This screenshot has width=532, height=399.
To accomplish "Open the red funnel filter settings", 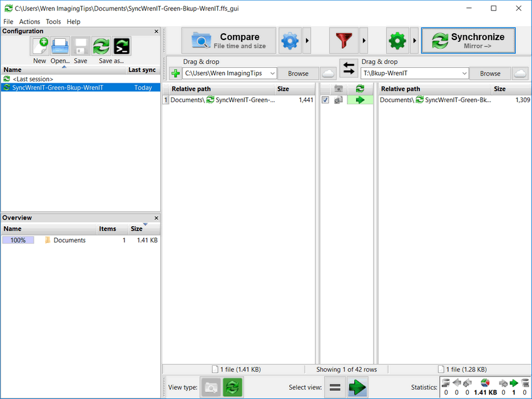I will (344, 41).
